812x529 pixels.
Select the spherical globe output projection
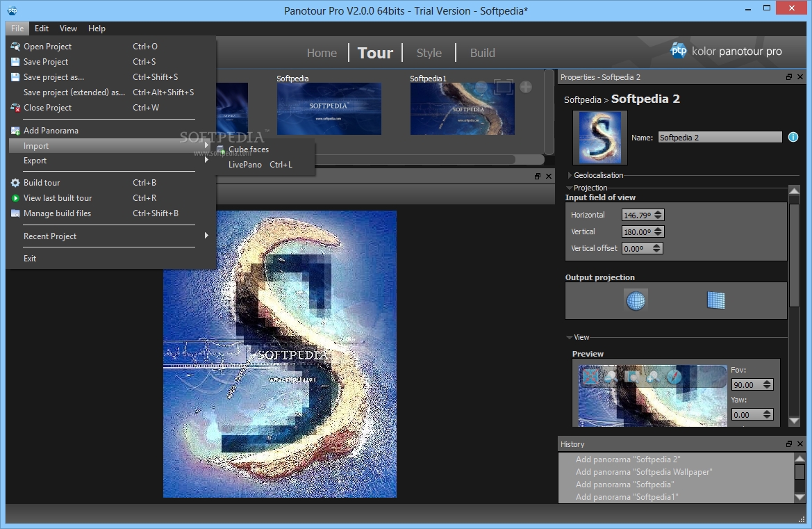click(636, 300)
